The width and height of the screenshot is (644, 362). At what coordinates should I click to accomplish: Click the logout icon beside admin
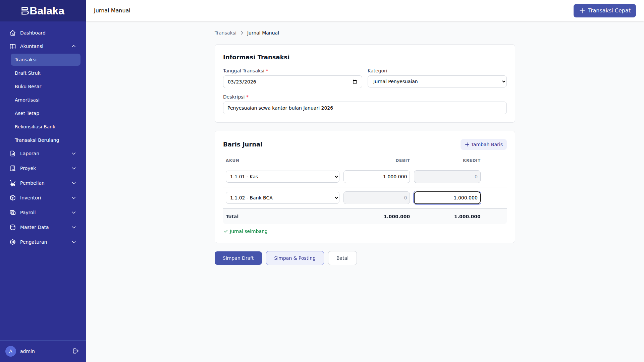(x=76, y=351)
